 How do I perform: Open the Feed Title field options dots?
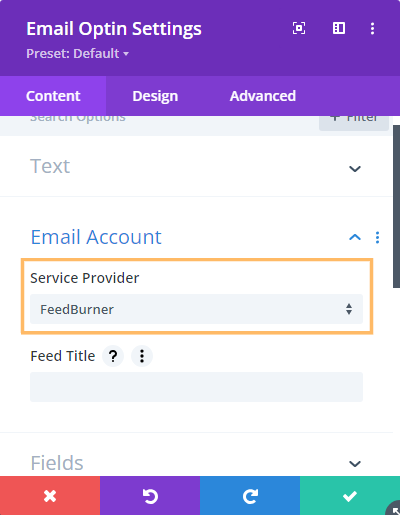click(x=142, y=356)
